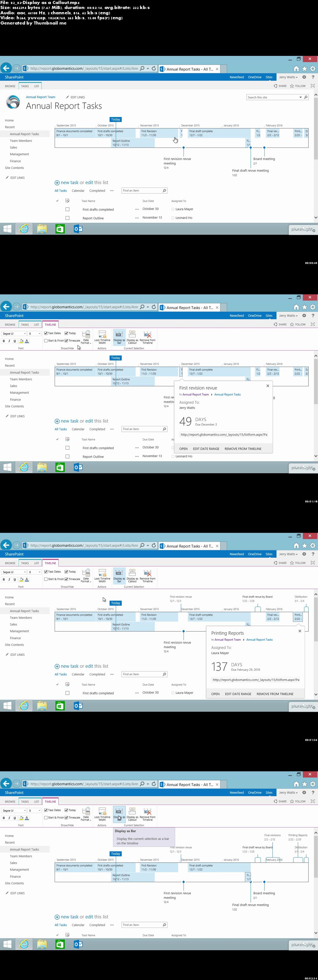Switch to BROWSE tab in the 00:00:40 frame
This screenshot has width=318, height=980.
10,86
